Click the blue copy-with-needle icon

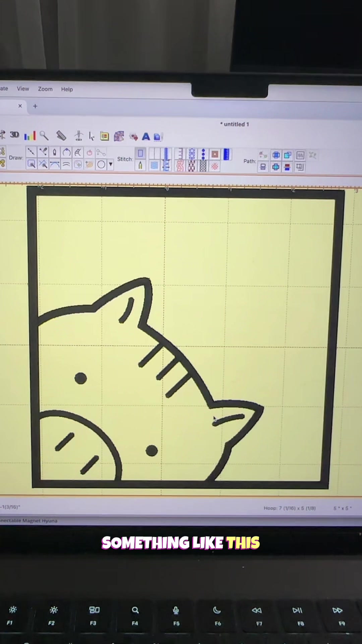pos(158,137)
